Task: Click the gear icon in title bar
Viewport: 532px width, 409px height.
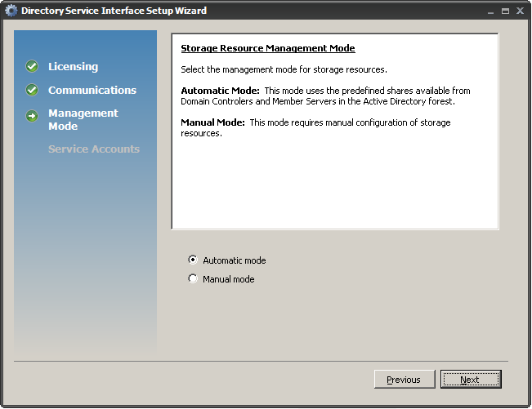Action: pos(11,11)
